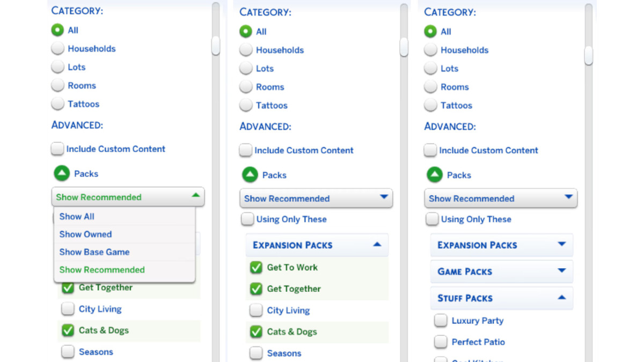
Task: Click the green Packs arrow icon in the middle panel
Action: point(250,175)
